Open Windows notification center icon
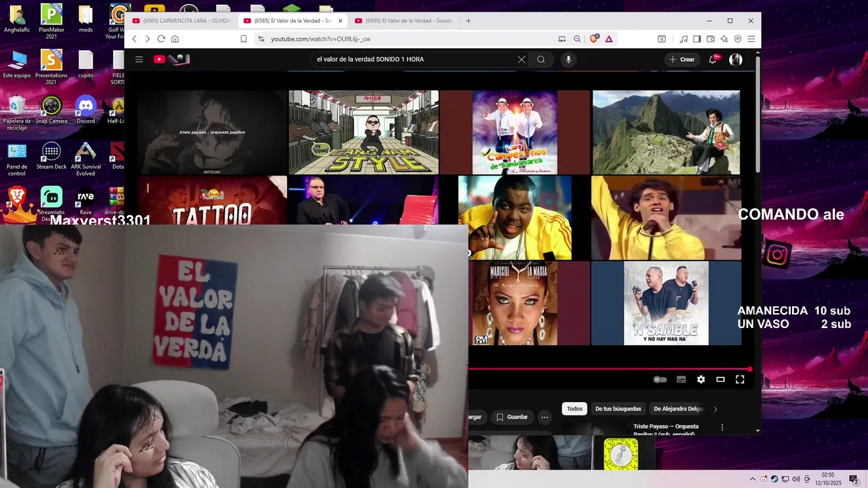The image size is (868, 488). pos(854,479)
